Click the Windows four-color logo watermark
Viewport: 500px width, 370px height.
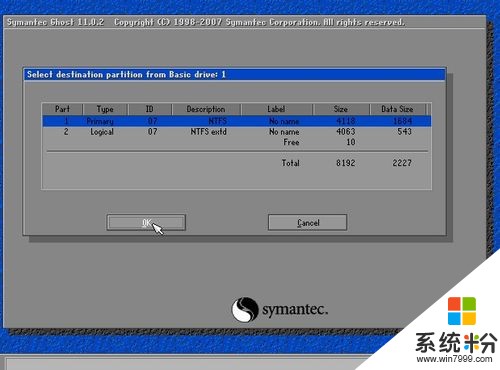(462, 311)
